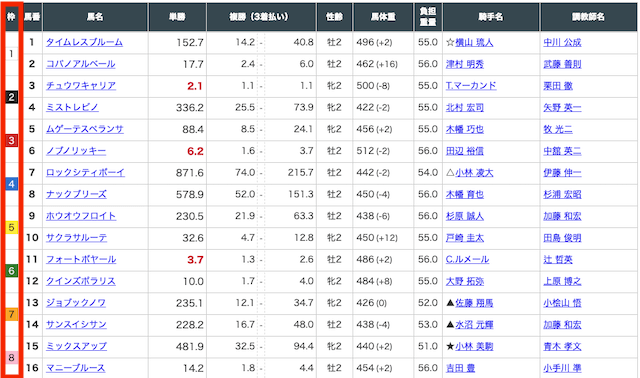640x378 pixels.
Task: Open horse link クインズポラリス
Action: pyautogui.click(x=81, y=281)
